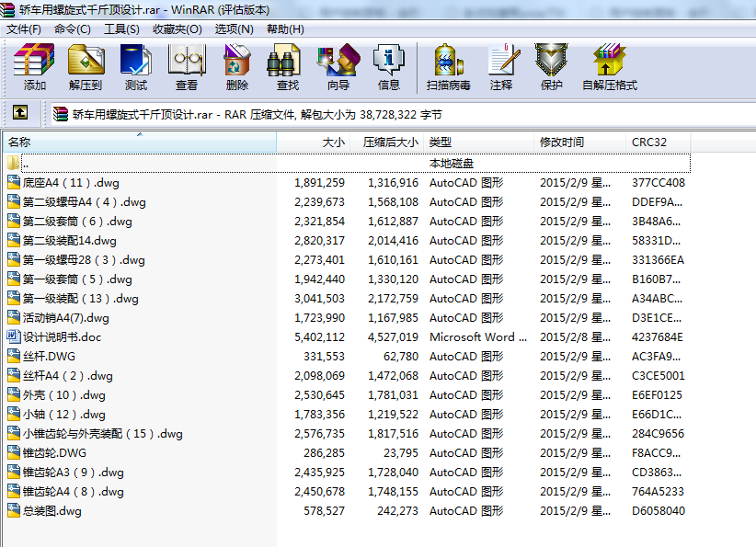The image size is (756, 547).
Task: Select file 小锥齿轮与外壳装配 ( 15 ) .dwg
Action: pyautogui.click(x=103, y=433)
